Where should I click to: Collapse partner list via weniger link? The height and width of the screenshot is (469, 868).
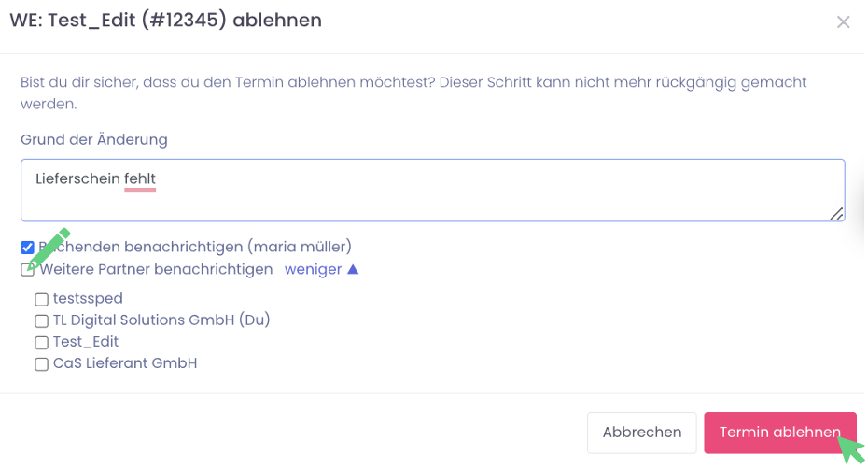pyautogui.click(x=313, y=270)
